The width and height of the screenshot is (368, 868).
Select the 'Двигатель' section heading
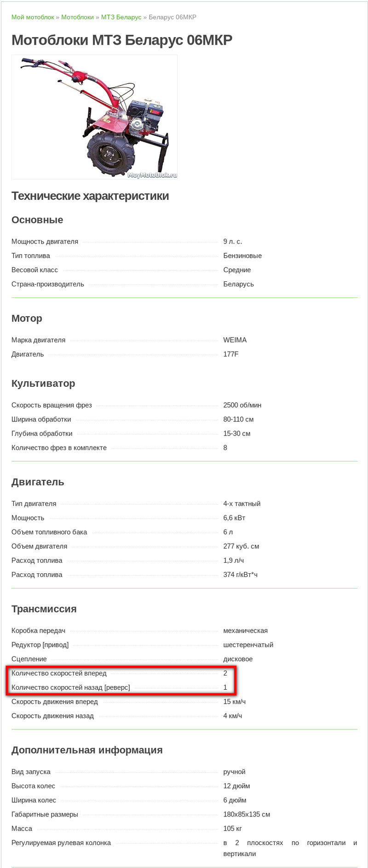(x=38, y=482)
